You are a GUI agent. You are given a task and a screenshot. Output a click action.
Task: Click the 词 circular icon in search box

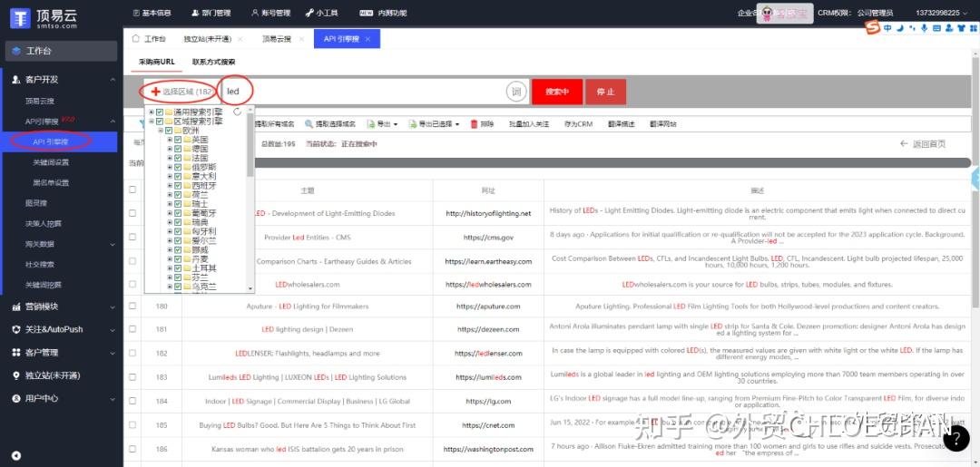tap(515, 92)
